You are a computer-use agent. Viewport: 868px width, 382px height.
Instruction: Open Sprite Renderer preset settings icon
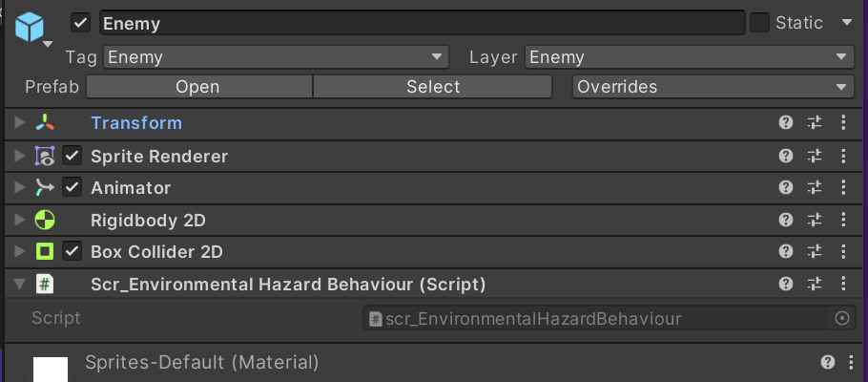[815, 156]
